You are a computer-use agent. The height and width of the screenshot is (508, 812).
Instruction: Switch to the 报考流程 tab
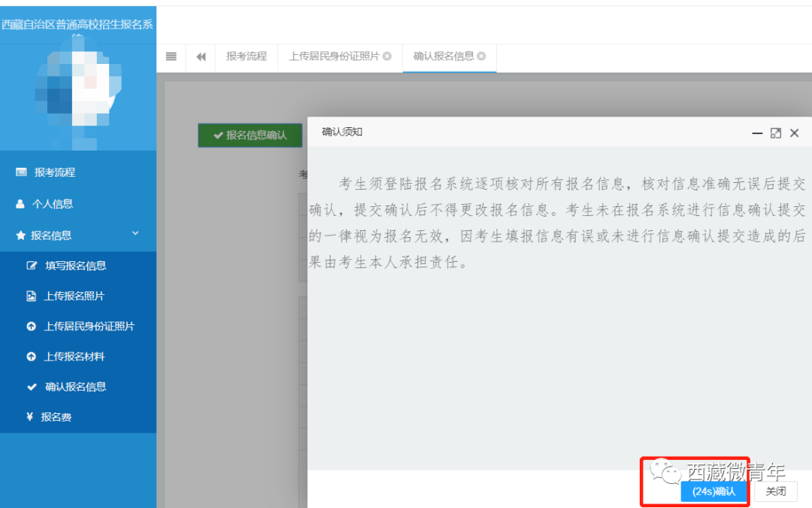point(247,56)
